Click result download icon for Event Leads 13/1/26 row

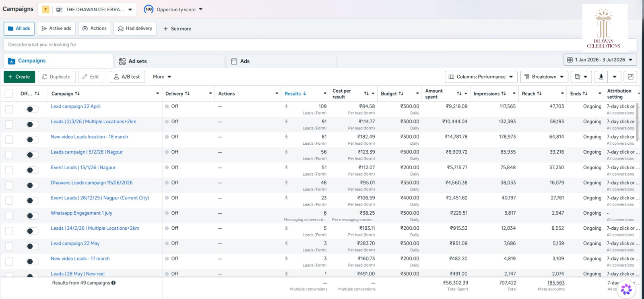point(286,167)
